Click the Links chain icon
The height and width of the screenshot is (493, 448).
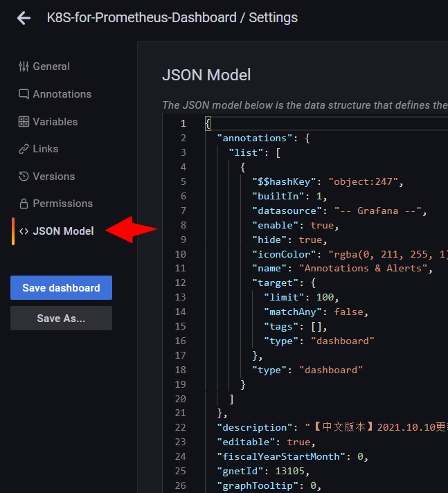(x=24, y=149)
